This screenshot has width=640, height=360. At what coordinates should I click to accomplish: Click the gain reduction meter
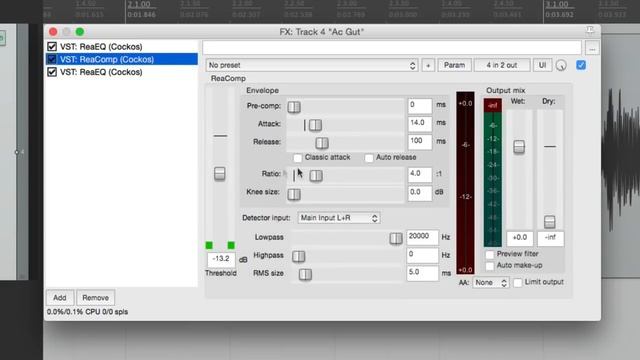(x=465, y=182)
